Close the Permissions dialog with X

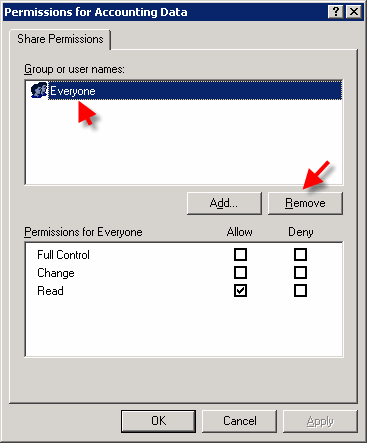point(354,12)
